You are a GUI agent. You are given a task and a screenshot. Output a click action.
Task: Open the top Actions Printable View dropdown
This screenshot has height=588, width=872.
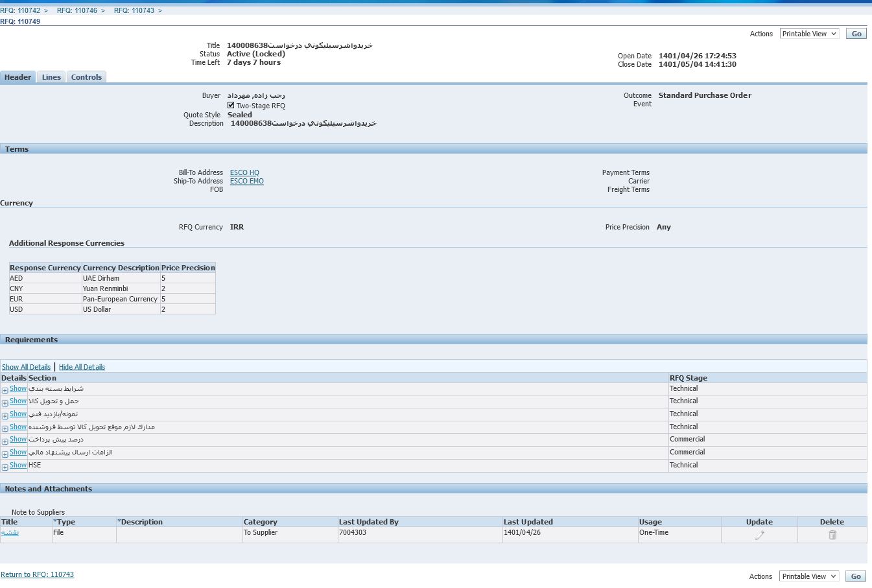tap(809, 34)
